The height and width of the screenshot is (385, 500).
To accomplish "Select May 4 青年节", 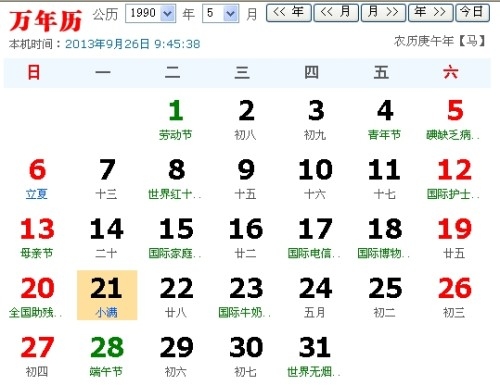I will 385,119.
